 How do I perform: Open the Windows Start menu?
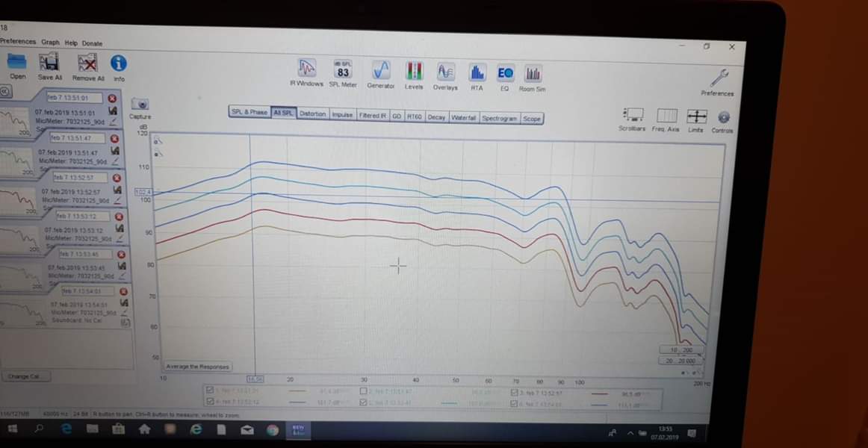click(x=12, y=429)
